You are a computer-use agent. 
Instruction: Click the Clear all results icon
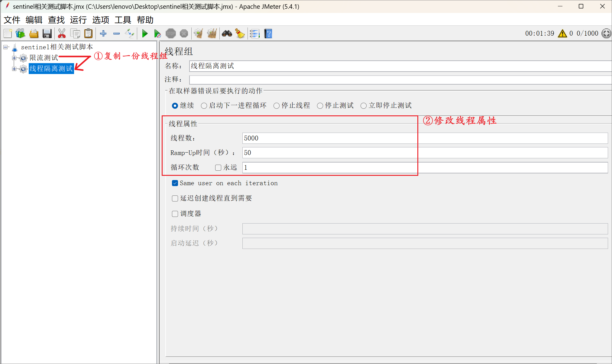coord(212,34)
